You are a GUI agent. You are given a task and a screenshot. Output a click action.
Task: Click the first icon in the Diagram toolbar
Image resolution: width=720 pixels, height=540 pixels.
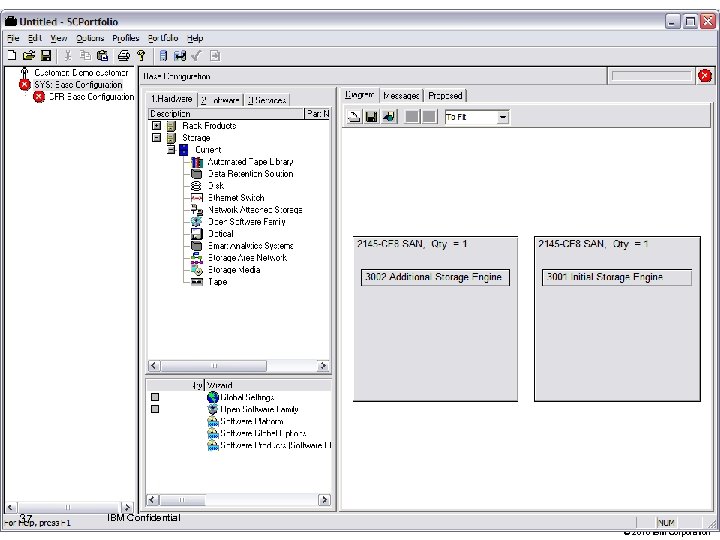click(354, 117)
